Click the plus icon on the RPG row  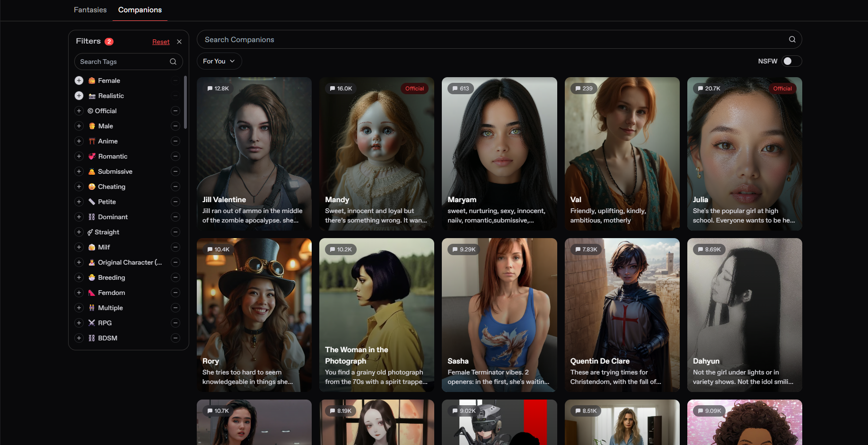(79, 323)
